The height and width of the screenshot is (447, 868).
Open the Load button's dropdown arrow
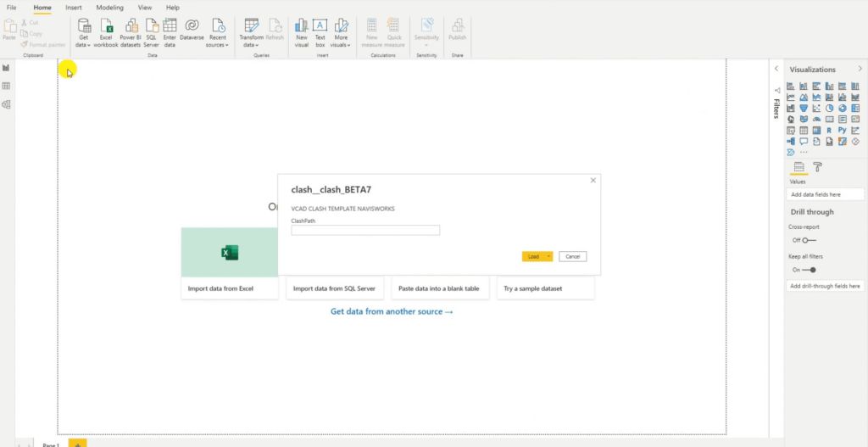click(x=548, y=256)
